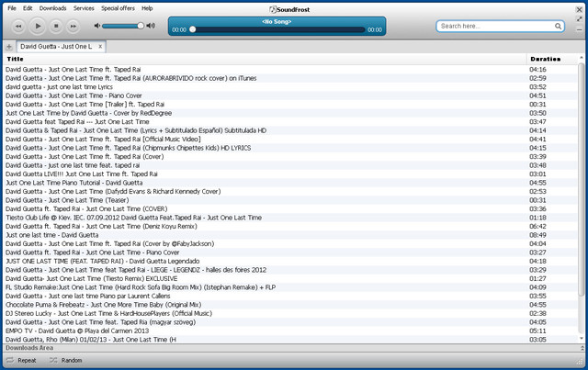Viewport: 588px width, 370px height.
Task: Click the <No Song> now playing title
Action: [x=277, y=22]
